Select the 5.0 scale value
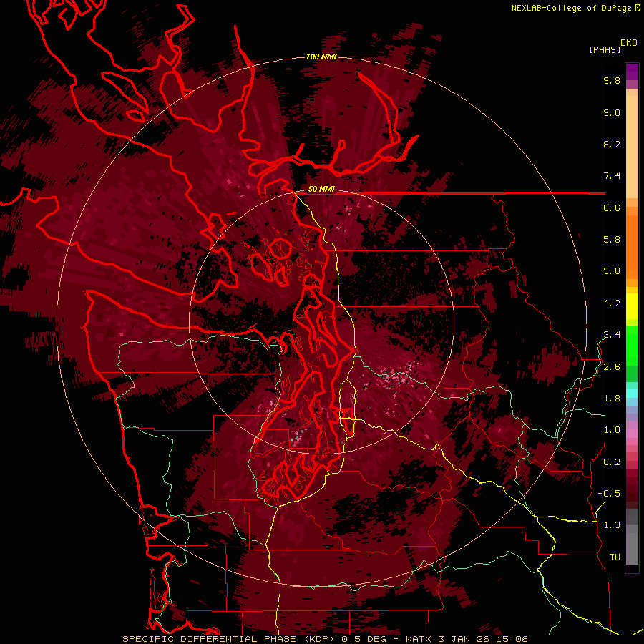This screenshot has width=644, height=644. point(612,271)
